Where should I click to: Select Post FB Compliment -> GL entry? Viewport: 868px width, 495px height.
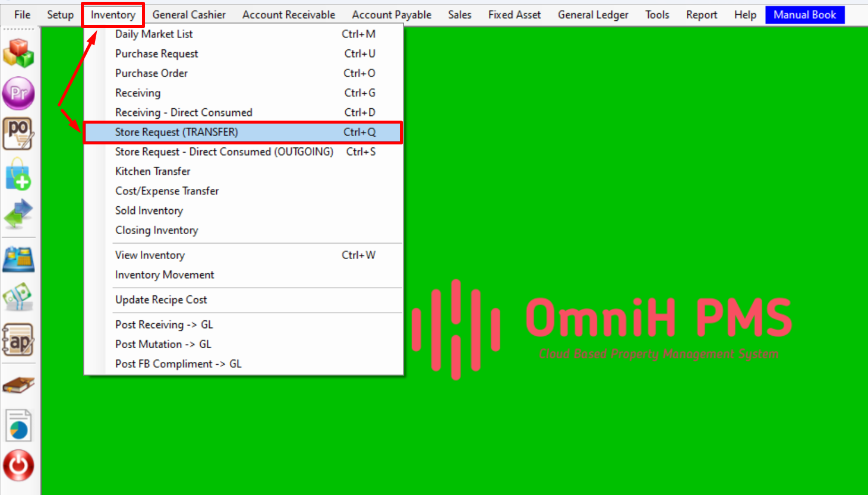click(244, 364)
